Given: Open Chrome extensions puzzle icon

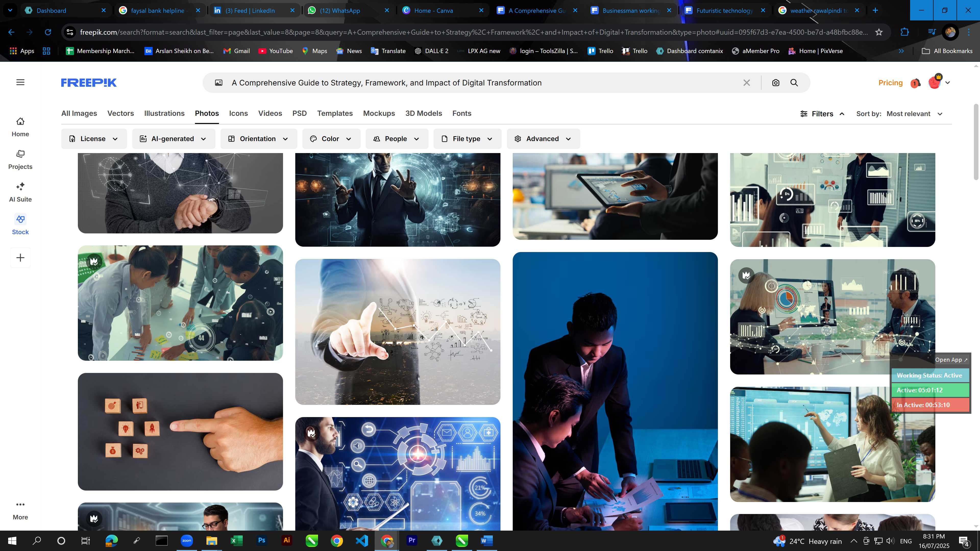Looking at the screenshot, I should [905, 32].
